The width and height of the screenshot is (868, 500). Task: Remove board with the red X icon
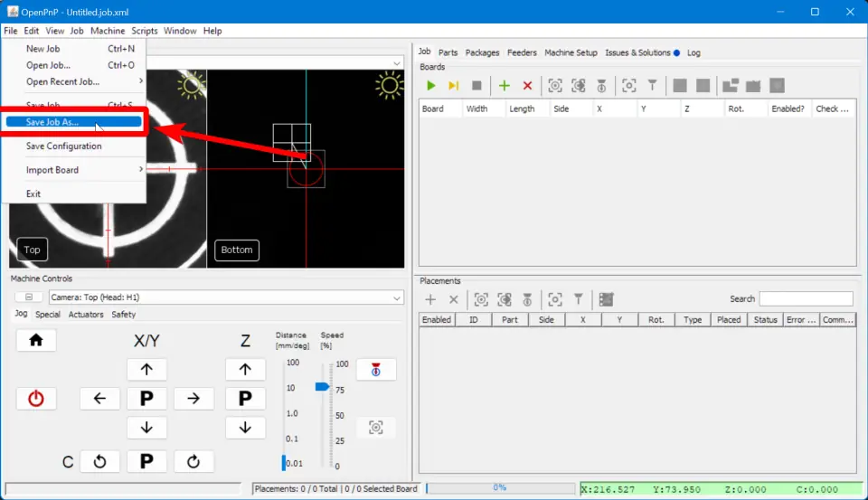click(x=528, y=86)
